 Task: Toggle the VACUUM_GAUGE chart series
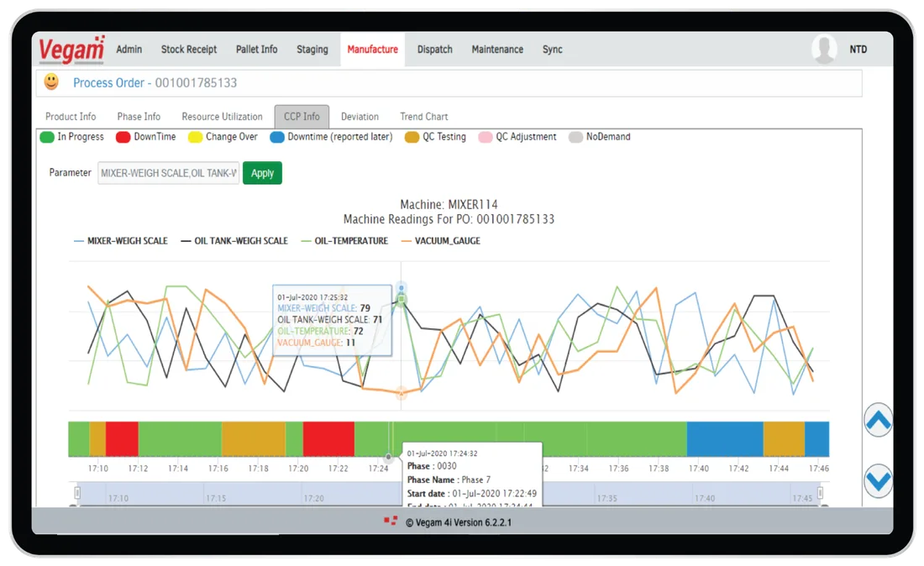441,241
